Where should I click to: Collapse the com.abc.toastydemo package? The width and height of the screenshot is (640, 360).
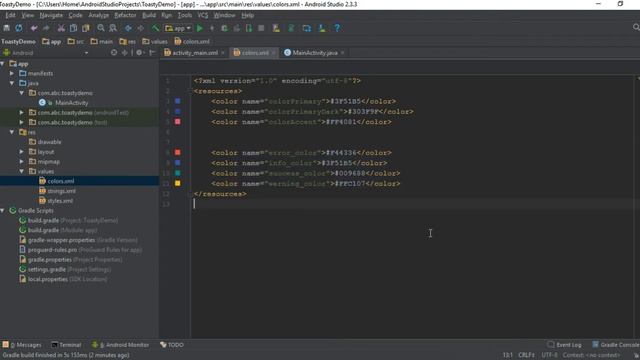tap(22, 93)
